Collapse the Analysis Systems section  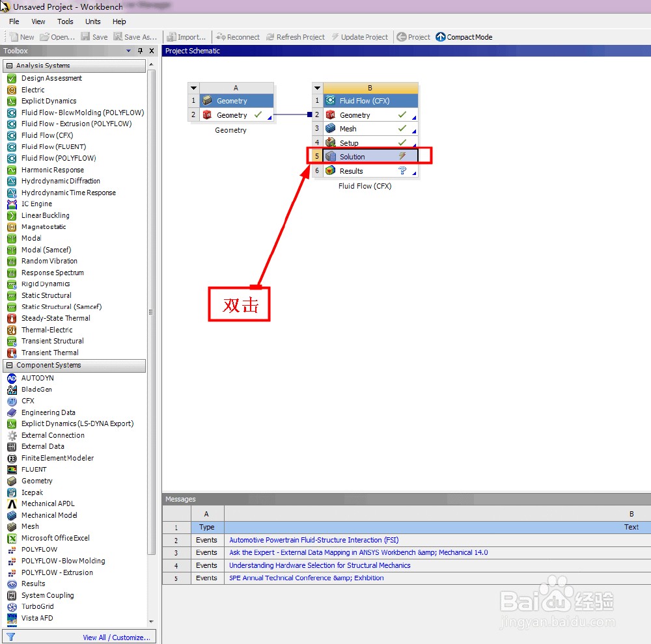coord(10,66)
